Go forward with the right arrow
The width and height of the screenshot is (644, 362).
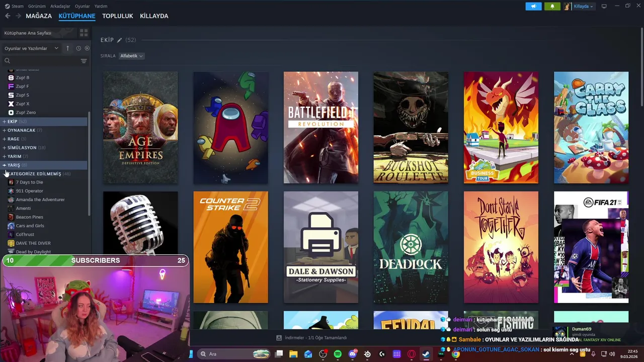click(x=18, y=16)
